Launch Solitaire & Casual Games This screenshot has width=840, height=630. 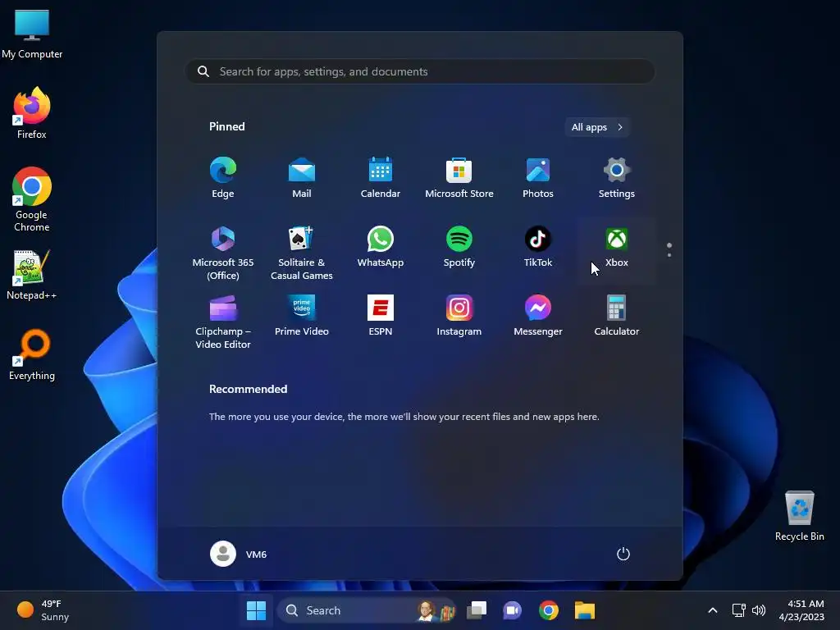click(302, 253)
